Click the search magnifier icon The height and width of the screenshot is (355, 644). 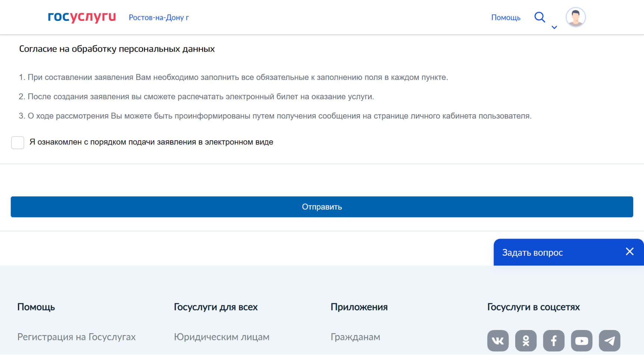(x=540, y=17)
